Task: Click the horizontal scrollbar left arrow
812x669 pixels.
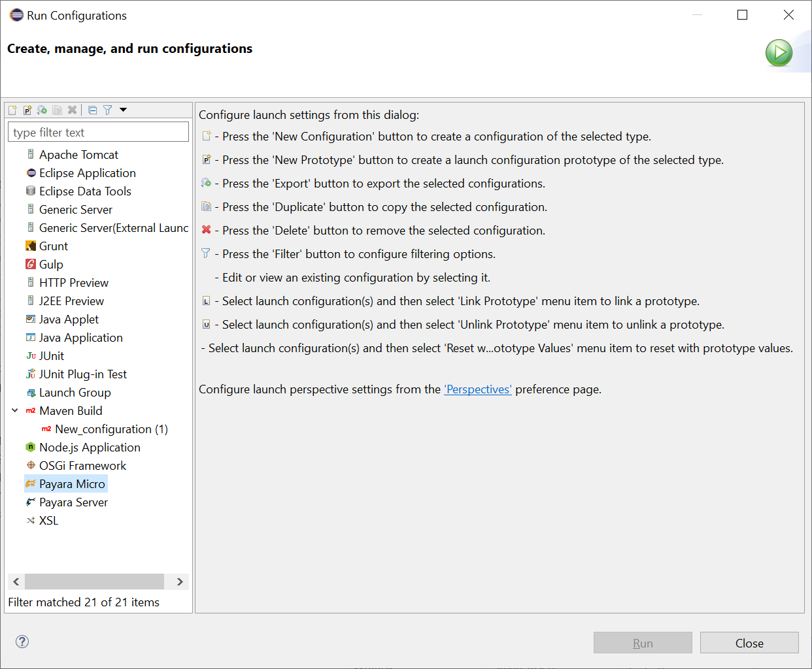Action: pos(16,581)
